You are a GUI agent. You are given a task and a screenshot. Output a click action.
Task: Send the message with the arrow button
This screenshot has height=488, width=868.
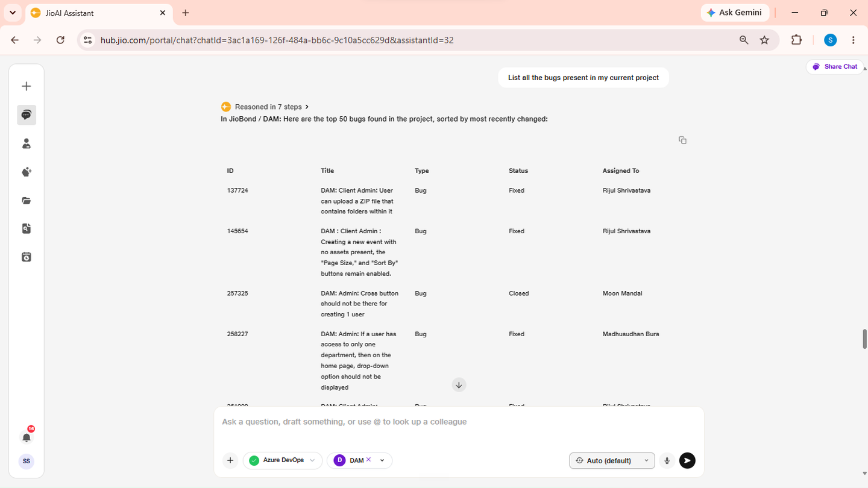687,461
